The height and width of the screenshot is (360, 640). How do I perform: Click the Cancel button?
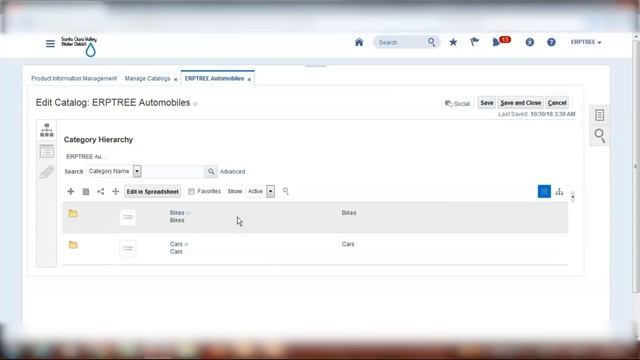tap(557, 103)
